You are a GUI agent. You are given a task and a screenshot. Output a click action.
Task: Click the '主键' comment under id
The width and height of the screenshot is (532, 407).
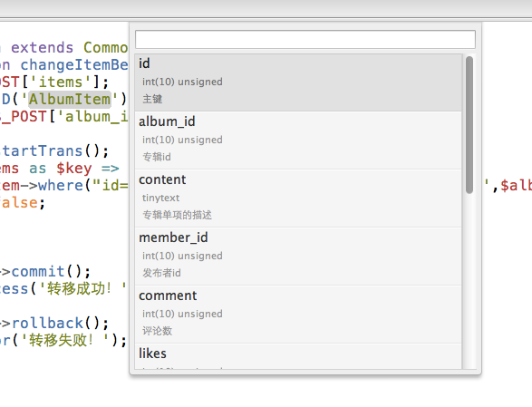click(x=152, y=99)
